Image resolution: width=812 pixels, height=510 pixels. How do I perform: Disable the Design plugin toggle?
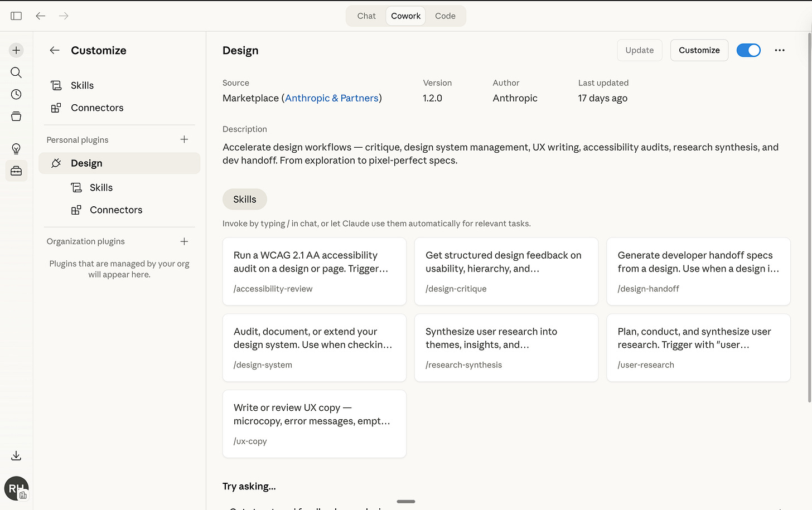tap(748, 50)
